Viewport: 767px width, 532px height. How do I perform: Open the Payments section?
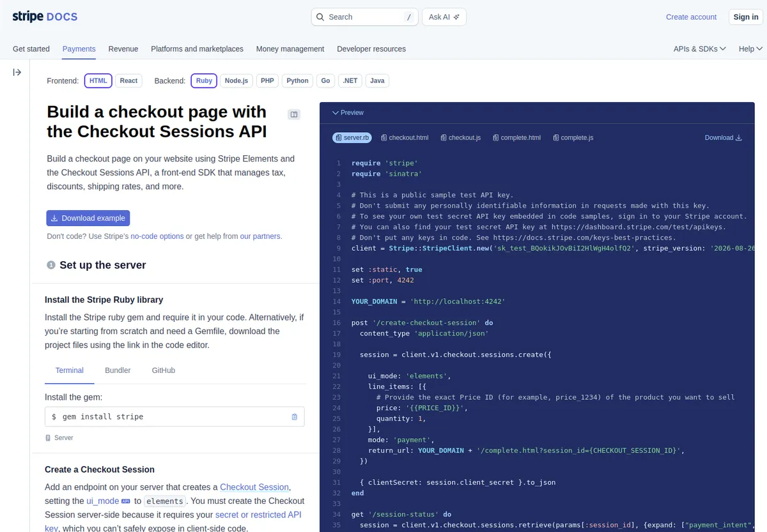79,49
